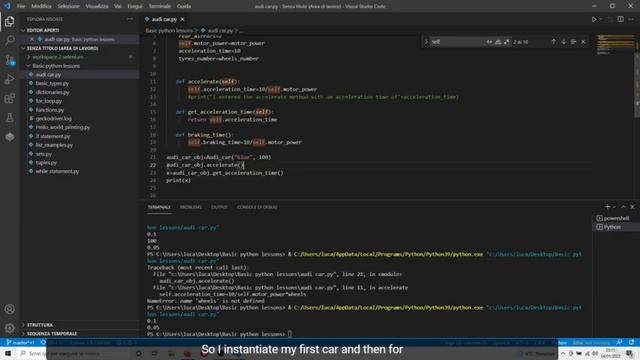Toggle match whole word in find
This screenshot has height=360, width=640.
click(x=498, y=42)
